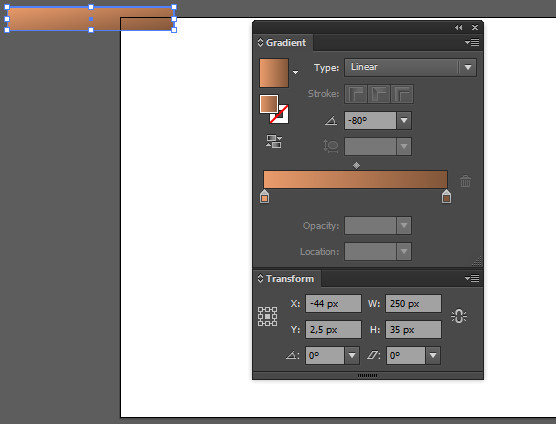Click the Reverse Gradient icon
The width and height of the screenshot is (556, 424).
[x=274, y=141]
